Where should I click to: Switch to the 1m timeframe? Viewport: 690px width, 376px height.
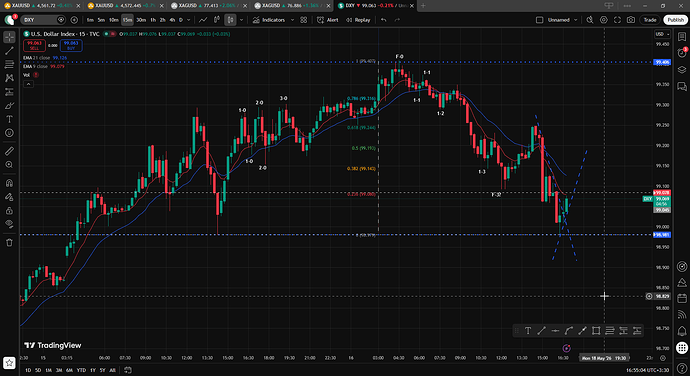pyautogui.click(x=90, y=20)
